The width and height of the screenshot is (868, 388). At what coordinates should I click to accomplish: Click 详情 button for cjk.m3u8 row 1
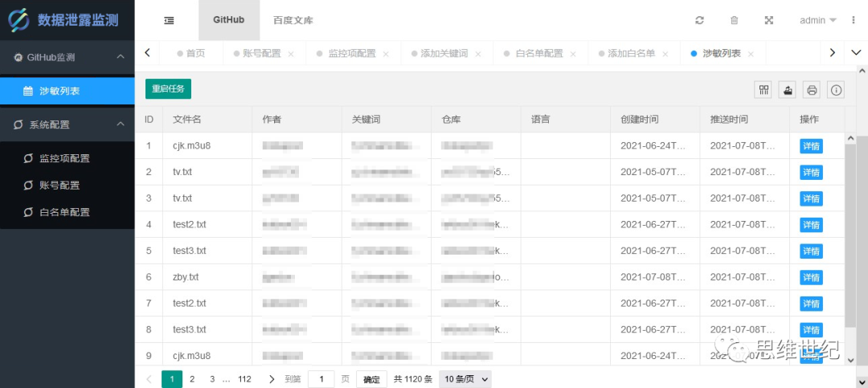(x=811, y=146)
